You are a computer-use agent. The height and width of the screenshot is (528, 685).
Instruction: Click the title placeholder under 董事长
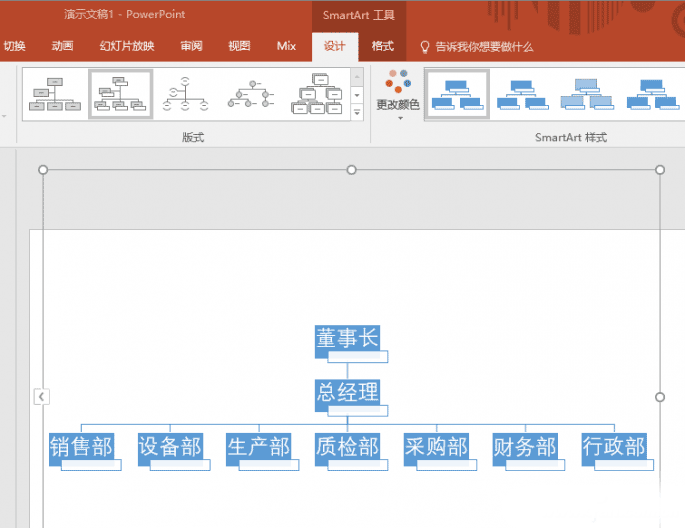point(358,356)
